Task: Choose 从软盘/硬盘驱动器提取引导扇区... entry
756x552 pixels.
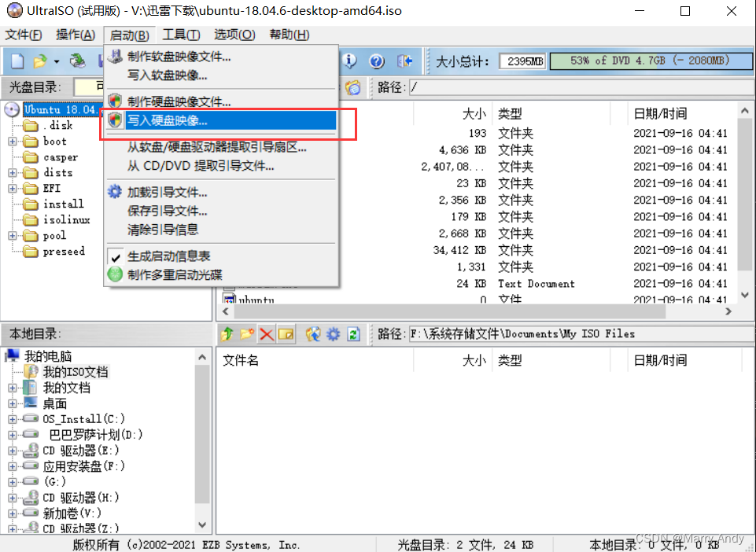Action: click(221, 147)
